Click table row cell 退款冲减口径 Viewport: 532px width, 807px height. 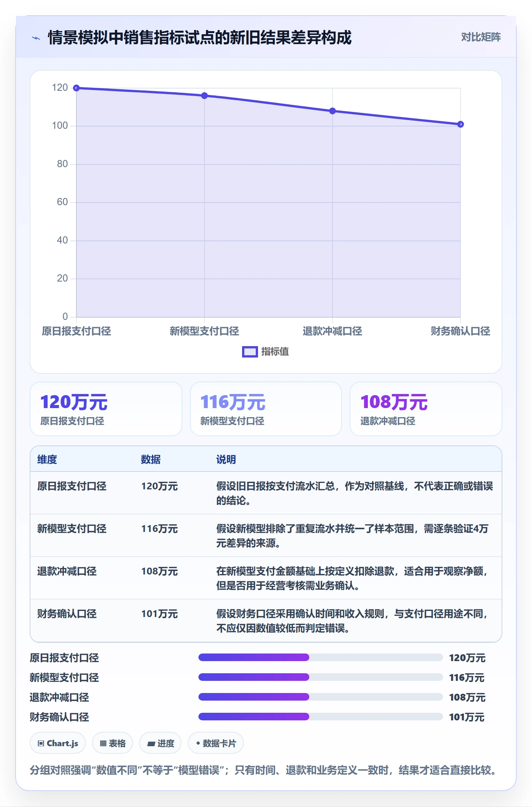click(x=67, y=571)
